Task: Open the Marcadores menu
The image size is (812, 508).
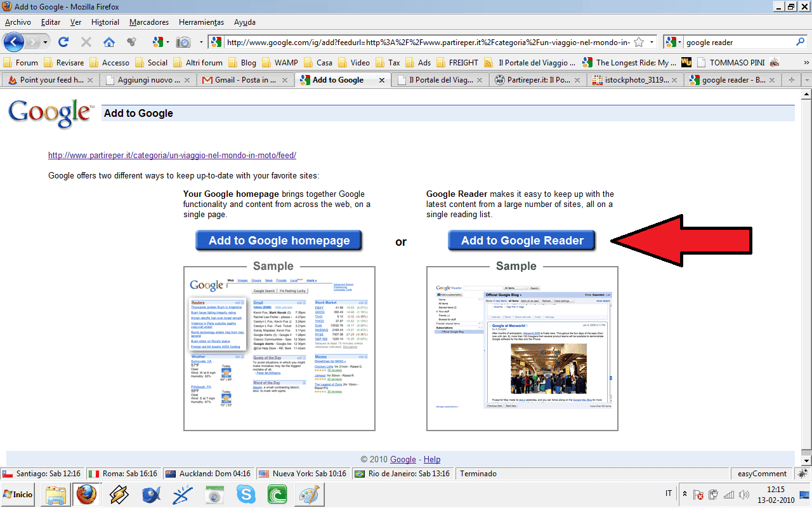Action: (148, 22)
